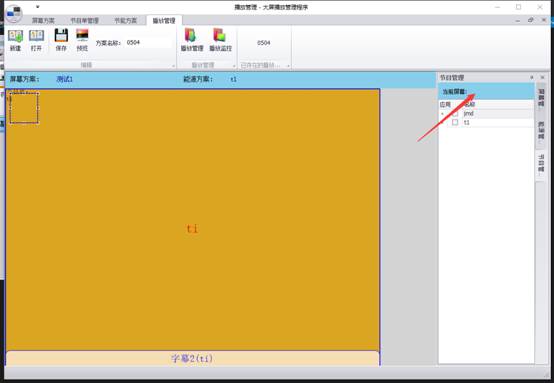554x383 pixels.
Task: Select the 字幕2(t1) subtitle bar
Action: coord(193,358)
